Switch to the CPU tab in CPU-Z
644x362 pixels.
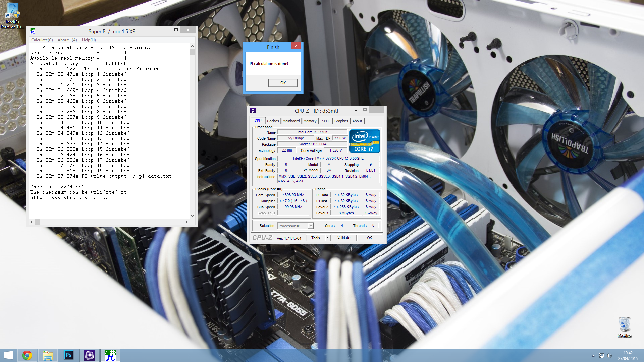tap(258, 121)
